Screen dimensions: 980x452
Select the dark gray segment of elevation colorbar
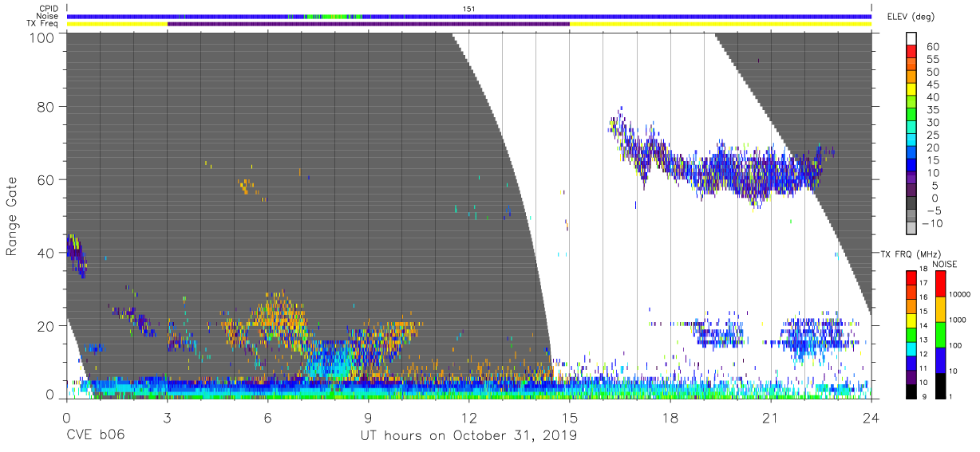click(x=912, y=204)
